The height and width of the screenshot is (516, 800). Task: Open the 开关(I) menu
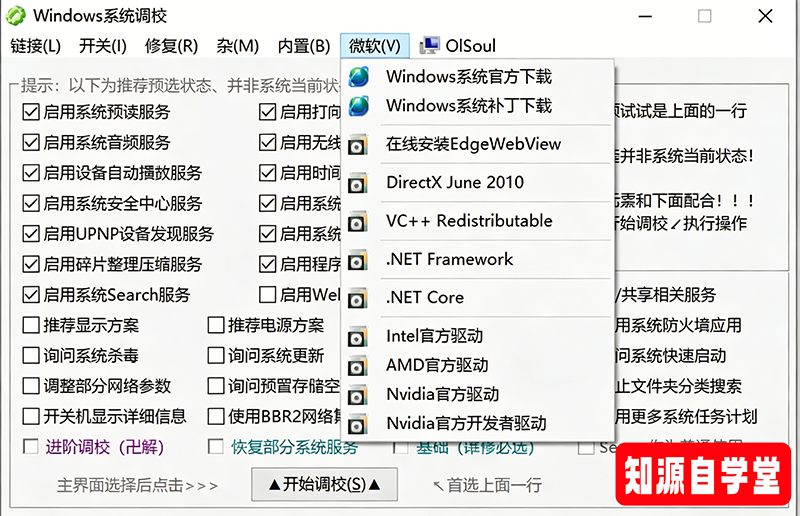click(103, 46)
